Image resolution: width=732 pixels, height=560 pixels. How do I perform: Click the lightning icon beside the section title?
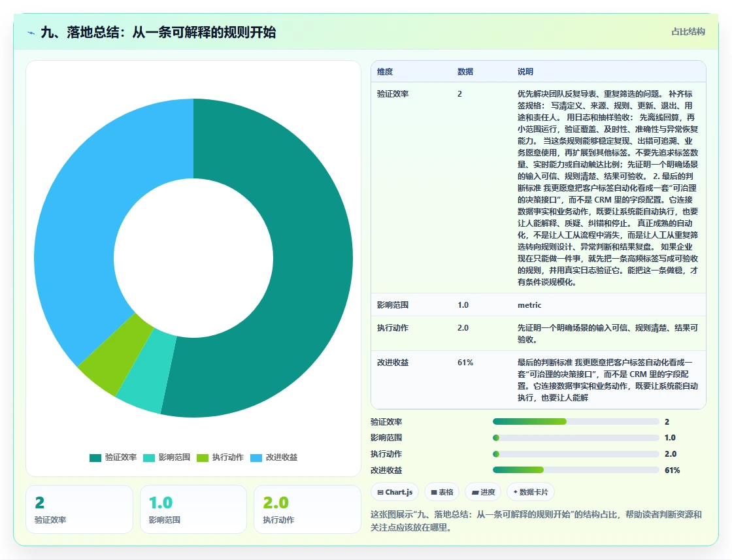pos(31,33)
